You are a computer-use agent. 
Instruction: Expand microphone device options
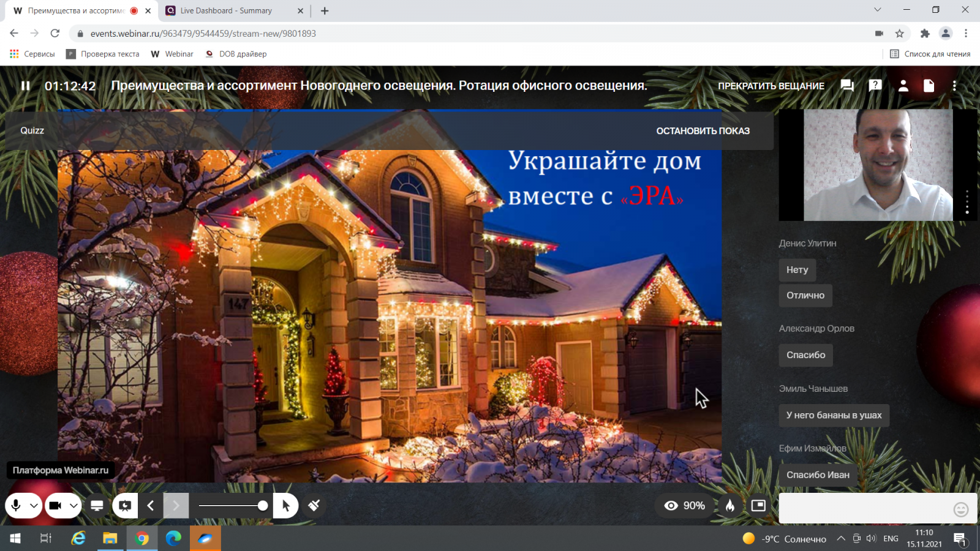(x=34, y=506)
